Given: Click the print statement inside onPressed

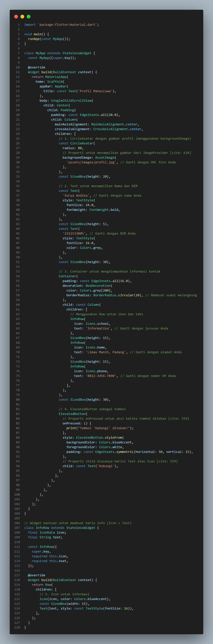Looking at the screenshot, I should point(100,428).
